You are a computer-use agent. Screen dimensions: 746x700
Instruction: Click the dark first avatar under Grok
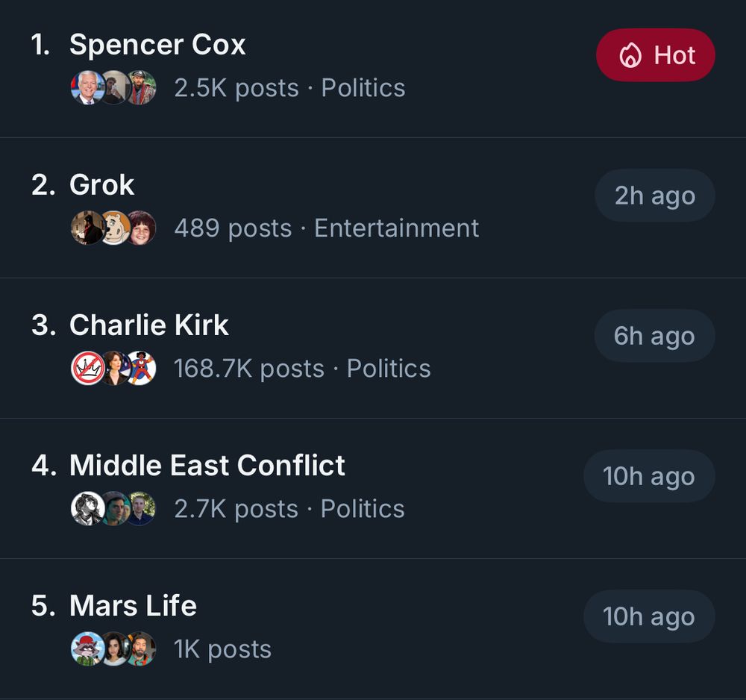click(x=87, y=228)
